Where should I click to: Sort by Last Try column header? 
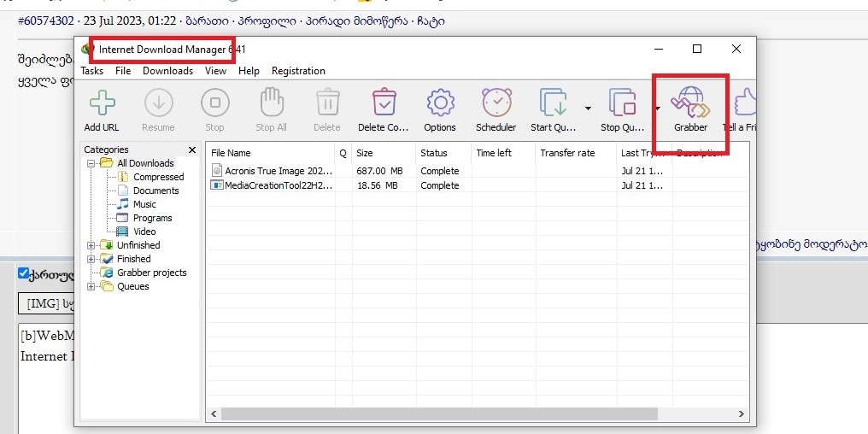point(644,153)
